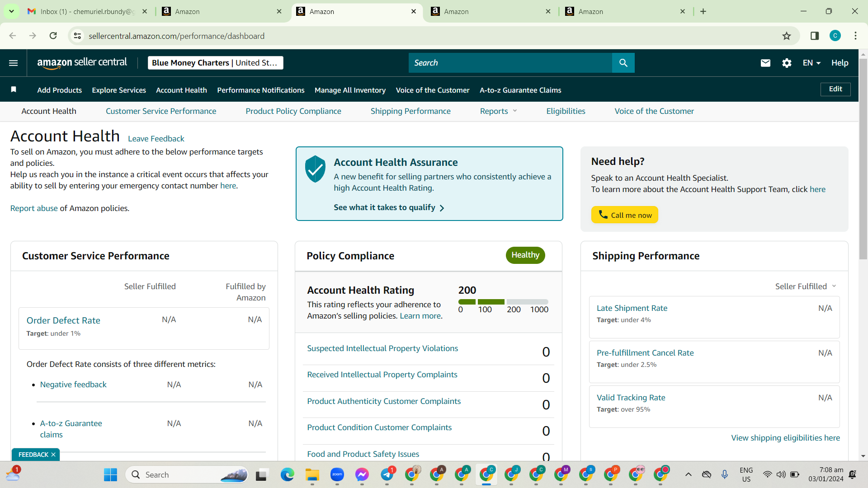868x488 pixels.
Task: Click the page vertical scrollbar
Action: (x=863, y=158)
